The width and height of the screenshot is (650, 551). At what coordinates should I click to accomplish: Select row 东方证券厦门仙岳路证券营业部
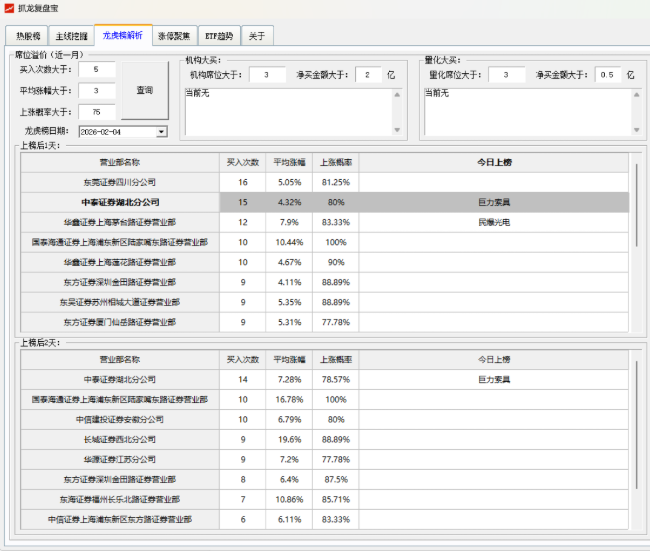120,322
